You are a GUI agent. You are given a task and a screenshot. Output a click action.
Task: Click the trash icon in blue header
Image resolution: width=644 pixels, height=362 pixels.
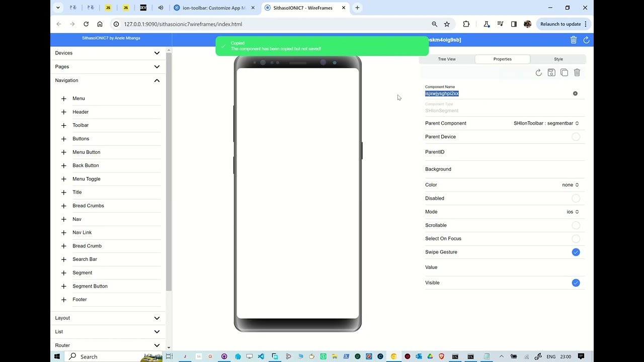coord(574,40)
